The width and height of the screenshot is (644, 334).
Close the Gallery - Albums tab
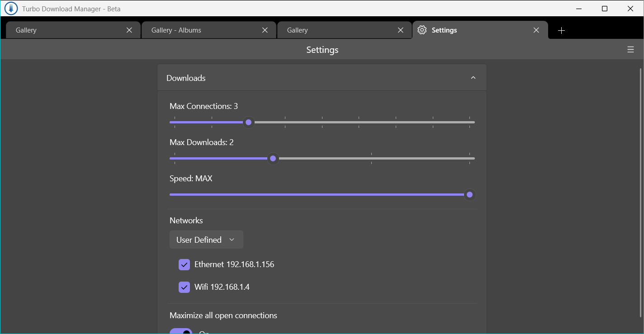pyautogui.click(x=265, y=30)
